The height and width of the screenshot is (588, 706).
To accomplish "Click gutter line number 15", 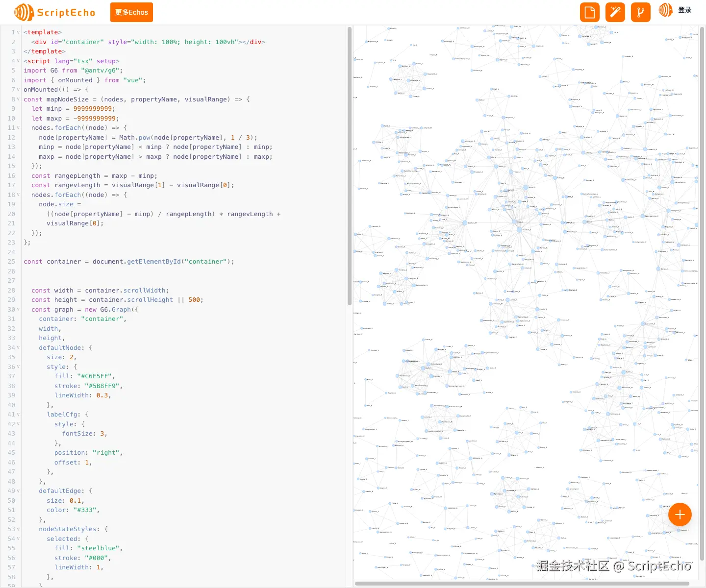I will pos(11,166).
